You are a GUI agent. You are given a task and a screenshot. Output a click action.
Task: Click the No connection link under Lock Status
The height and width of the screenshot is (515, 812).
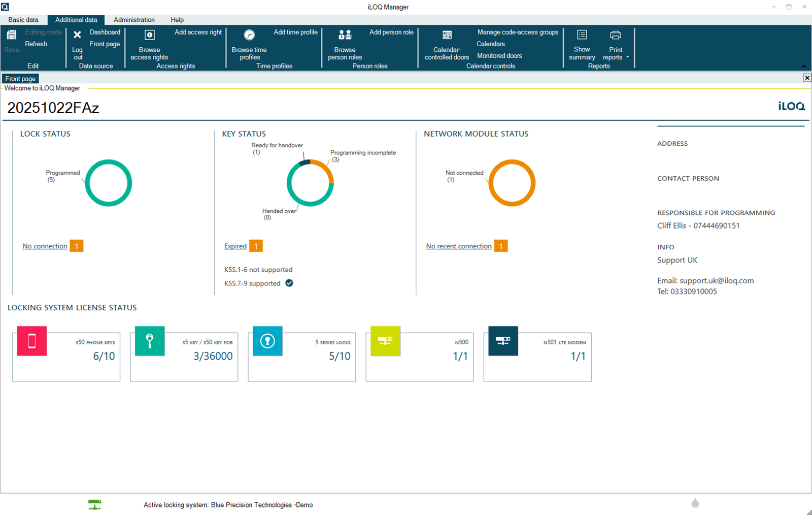(x=44, y=246)
